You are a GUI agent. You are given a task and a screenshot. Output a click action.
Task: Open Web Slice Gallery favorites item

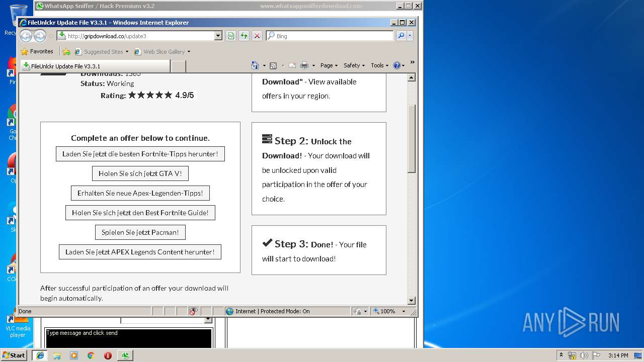162,51
